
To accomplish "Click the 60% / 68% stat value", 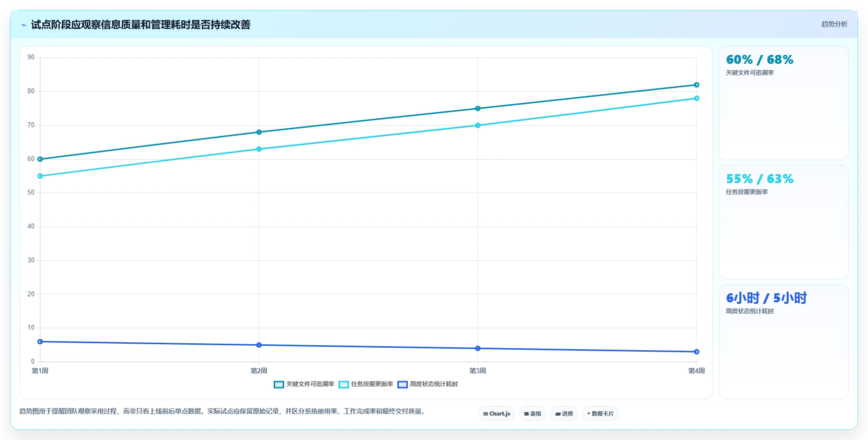I will (x=759, y=60).
